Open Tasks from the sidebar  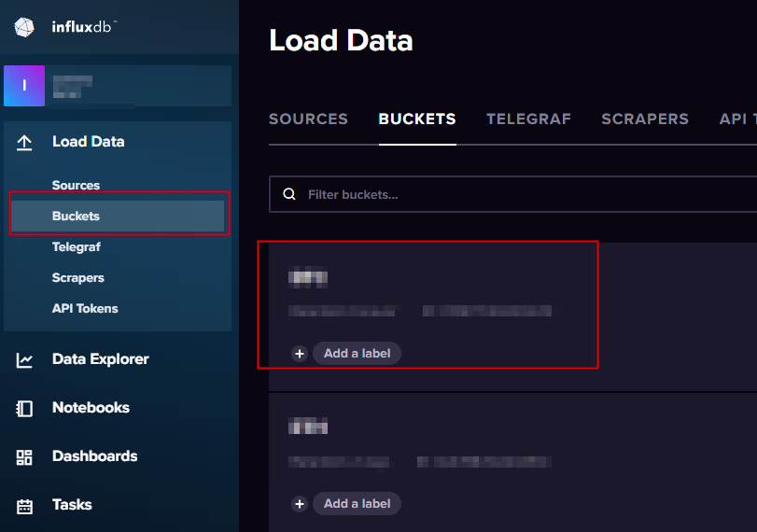[72, 505]
